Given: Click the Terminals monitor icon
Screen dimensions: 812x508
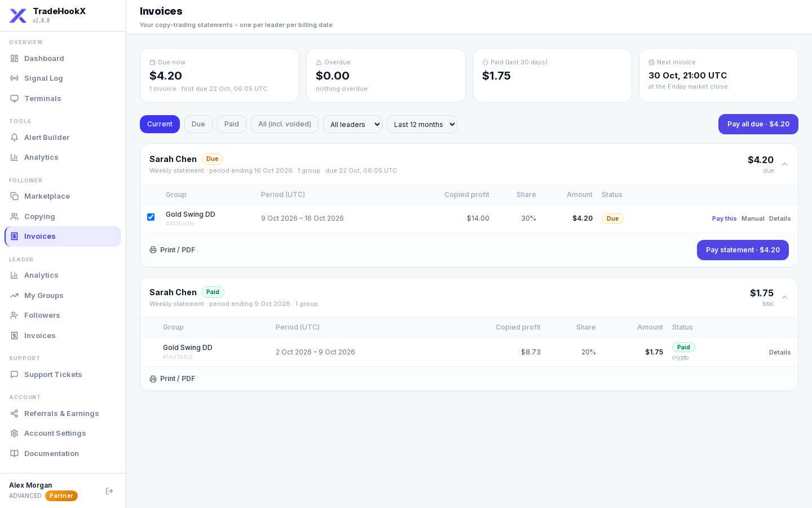Looking at the screenshot, I should click(15, 99).
